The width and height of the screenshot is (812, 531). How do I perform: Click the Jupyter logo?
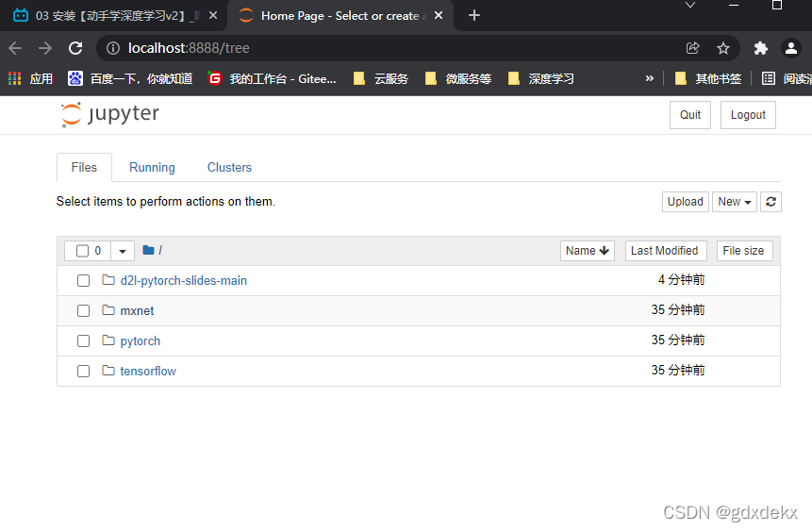coord(109,114)
